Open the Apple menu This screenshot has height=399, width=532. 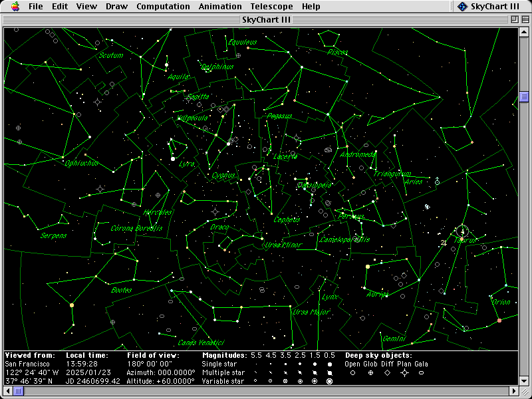tap(15, 6)
